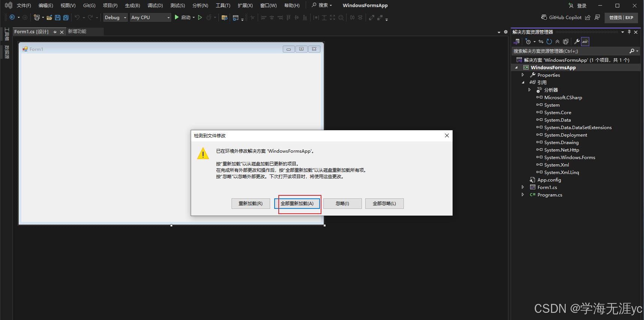The height and width of the screenshot is (320, 644).
Task: Open the 调试(D) menu
Action: click(155, 5)
